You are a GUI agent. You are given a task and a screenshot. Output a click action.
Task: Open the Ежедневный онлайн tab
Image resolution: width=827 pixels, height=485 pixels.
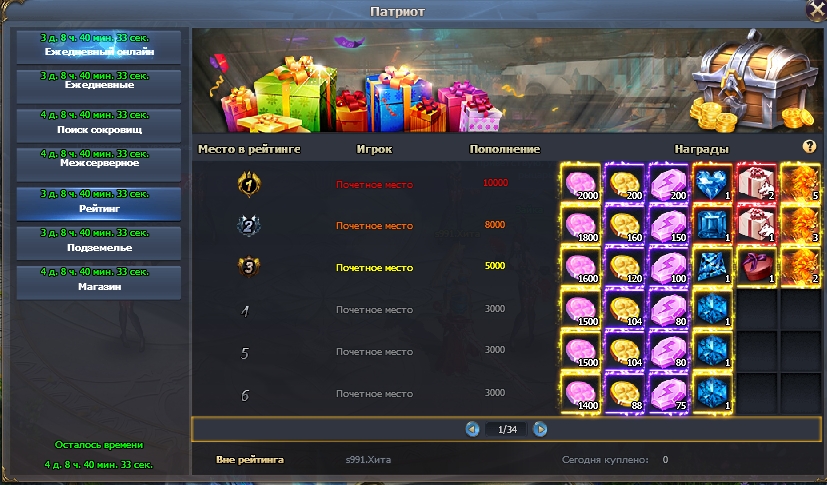(99, 46)
